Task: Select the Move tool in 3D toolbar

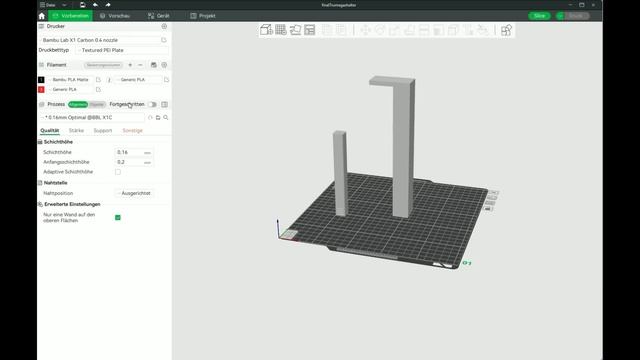Action: 365,30
